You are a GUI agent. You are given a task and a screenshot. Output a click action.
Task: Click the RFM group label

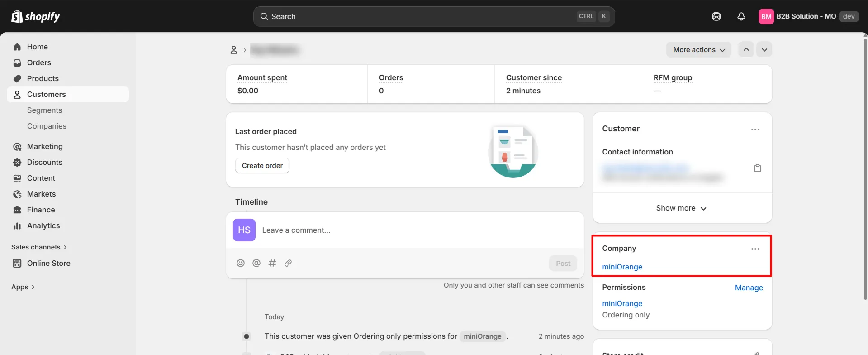pos(673,78)
